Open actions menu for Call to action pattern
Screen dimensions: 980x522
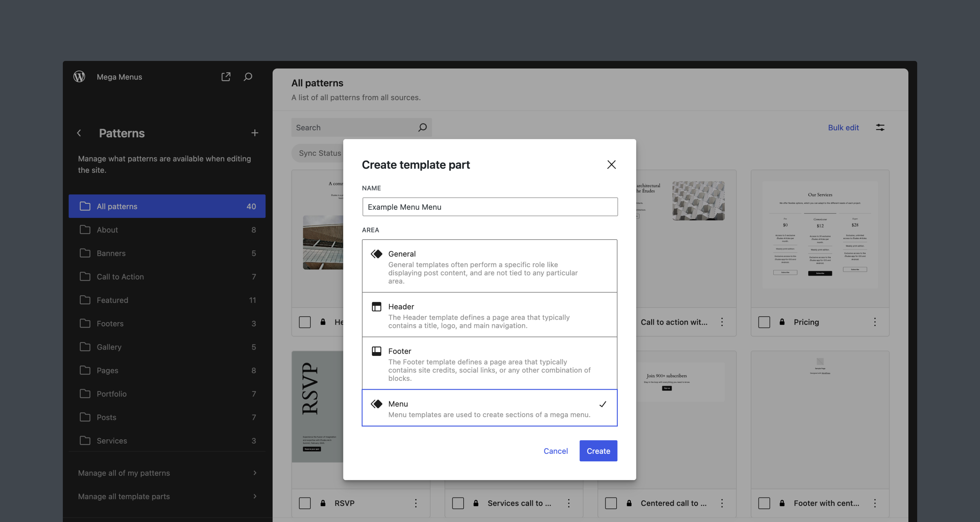(x=722, y=322)
